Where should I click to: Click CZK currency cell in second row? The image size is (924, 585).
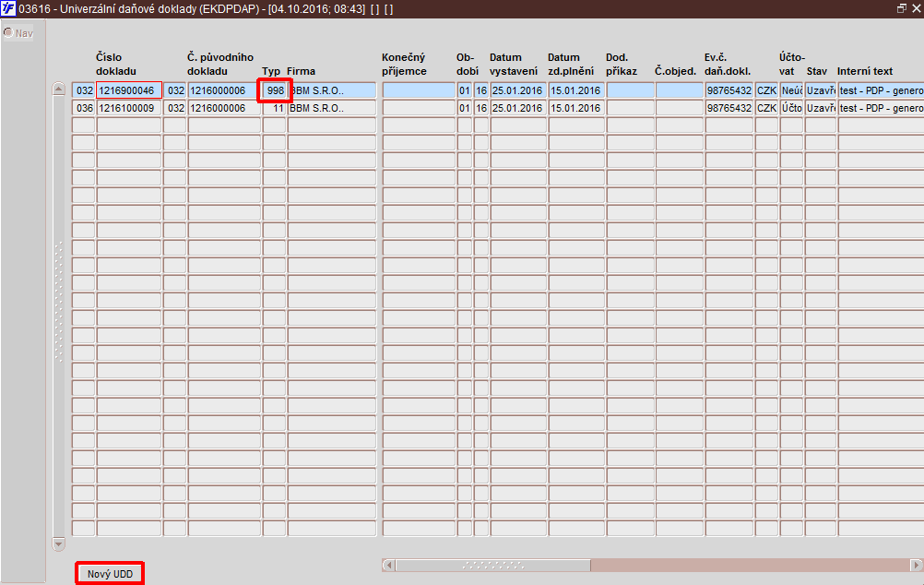coord(766,108)
